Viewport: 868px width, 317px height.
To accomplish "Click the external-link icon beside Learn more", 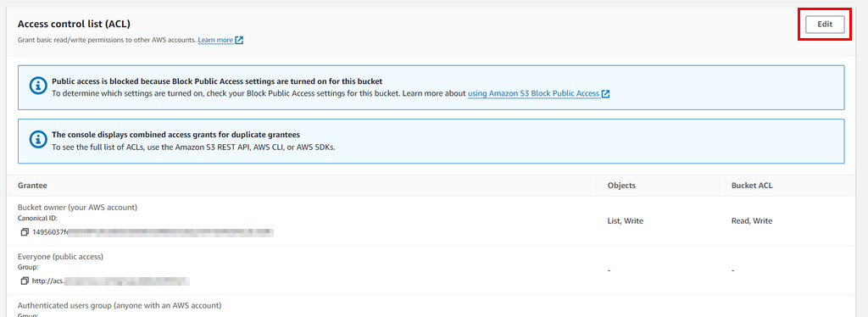I will click(239, 40).
